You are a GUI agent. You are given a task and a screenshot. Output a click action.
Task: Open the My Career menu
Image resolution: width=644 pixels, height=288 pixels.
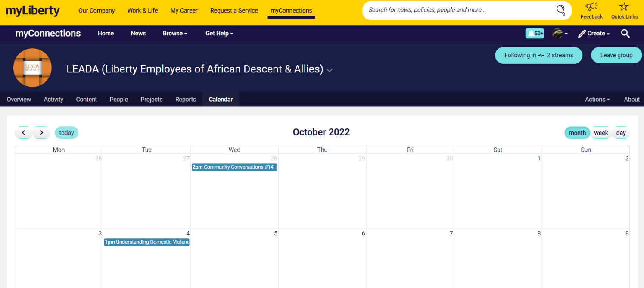click(x=184, y=11)
